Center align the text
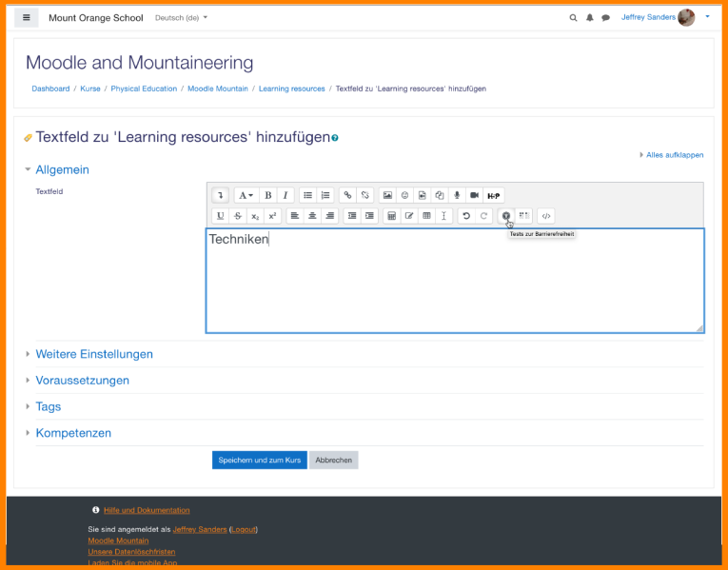This screenshot has width=728, height=570. click(x=312, y=216)
